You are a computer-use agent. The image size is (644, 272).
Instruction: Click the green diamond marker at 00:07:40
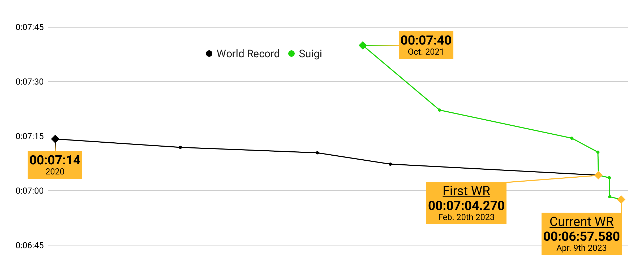pyautogui.click(x=363, y=46)
